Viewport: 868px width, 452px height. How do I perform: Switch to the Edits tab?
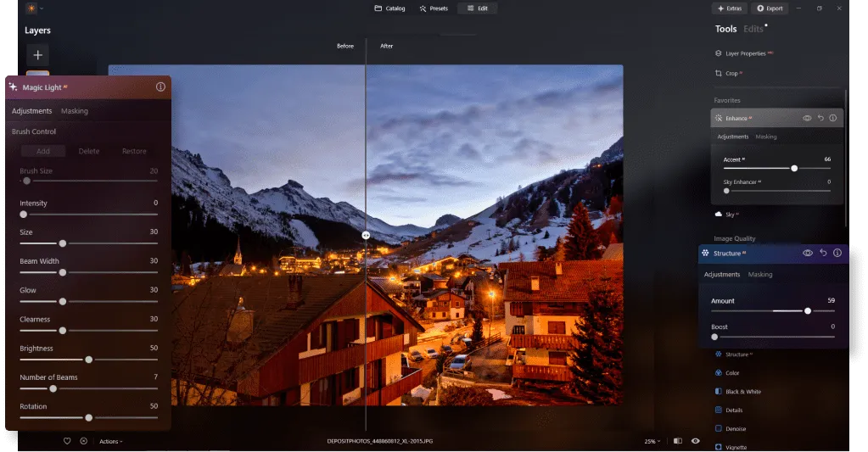(753, 29)
